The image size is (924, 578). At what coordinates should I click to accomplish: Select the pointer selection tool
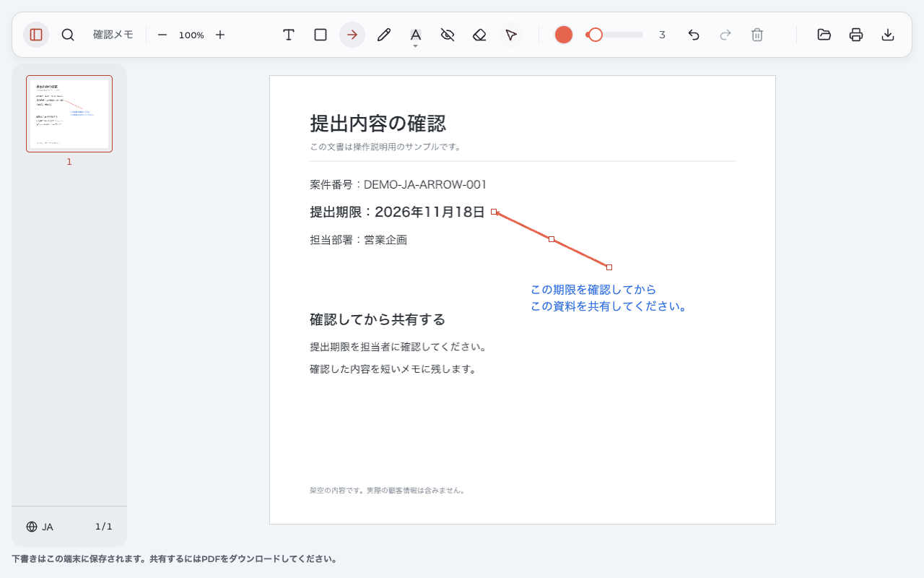[511, 35]
